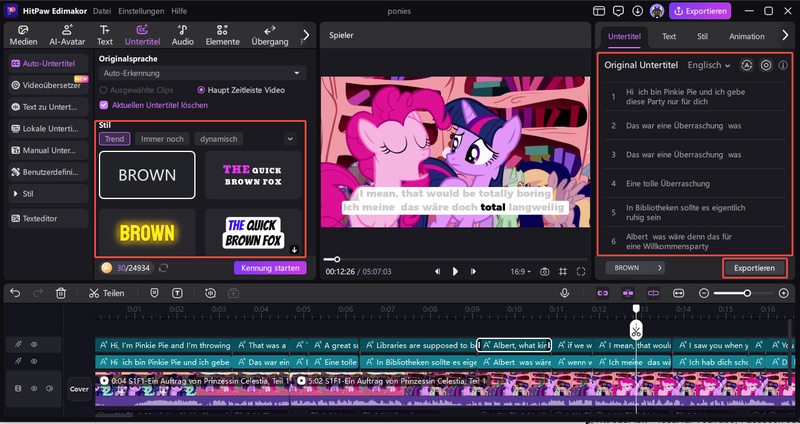Refresh the credits counter next to 30/24934

pyautogui.click(x=163, y=268)
